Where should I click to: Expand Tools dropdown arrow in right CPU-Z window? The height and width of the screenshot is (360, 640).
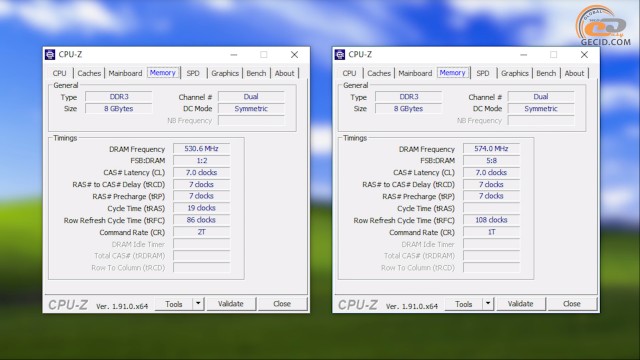[488, 304]
